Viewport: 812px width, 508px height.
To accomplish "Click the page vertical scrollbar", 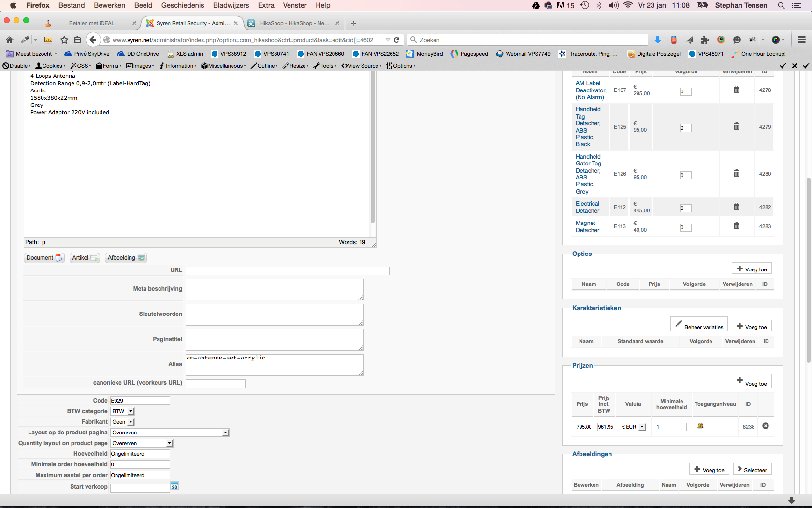I will point(808,270).
